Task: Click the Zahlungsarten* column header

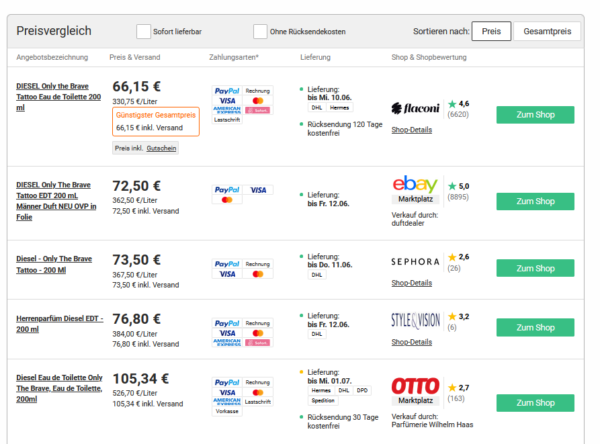Action: click(234, 57)
